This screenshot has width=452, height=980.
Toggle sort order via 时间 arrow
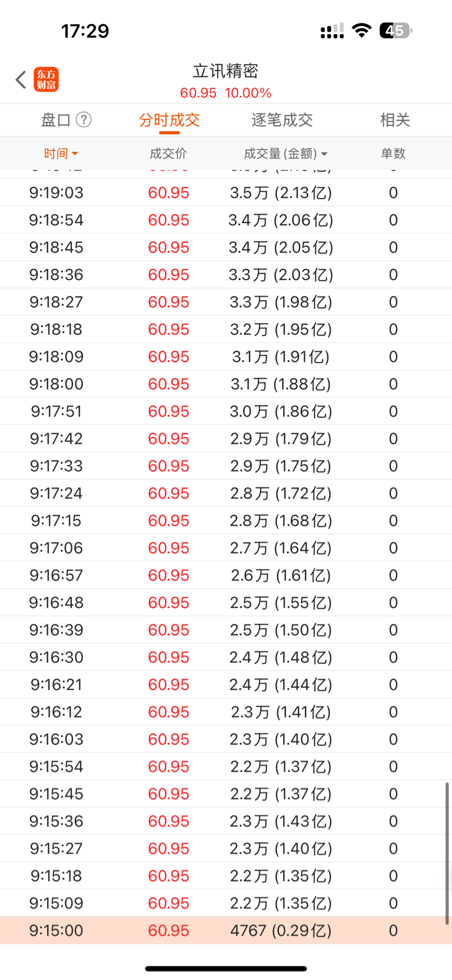(x=75, y=154)
